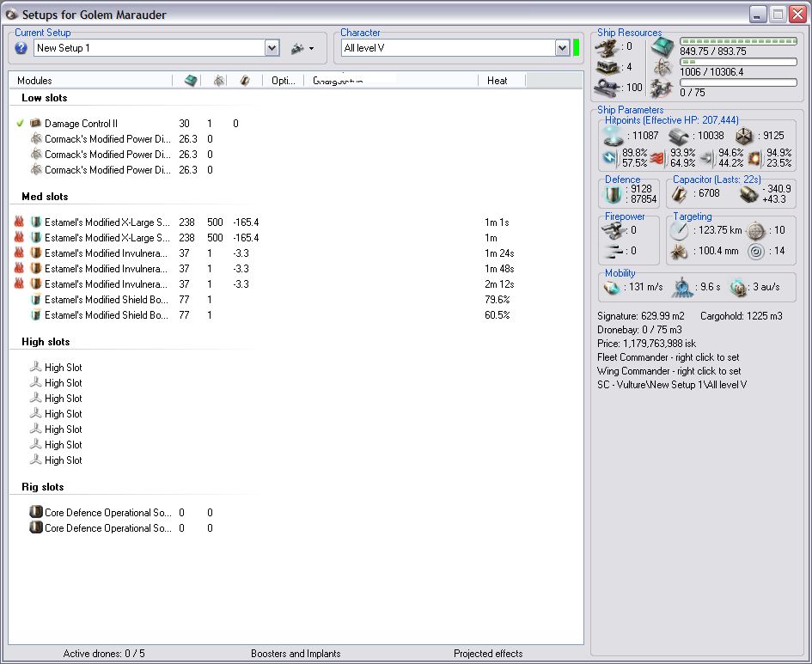Click the Cargohold: 1225 m3 value

point(741,316)
